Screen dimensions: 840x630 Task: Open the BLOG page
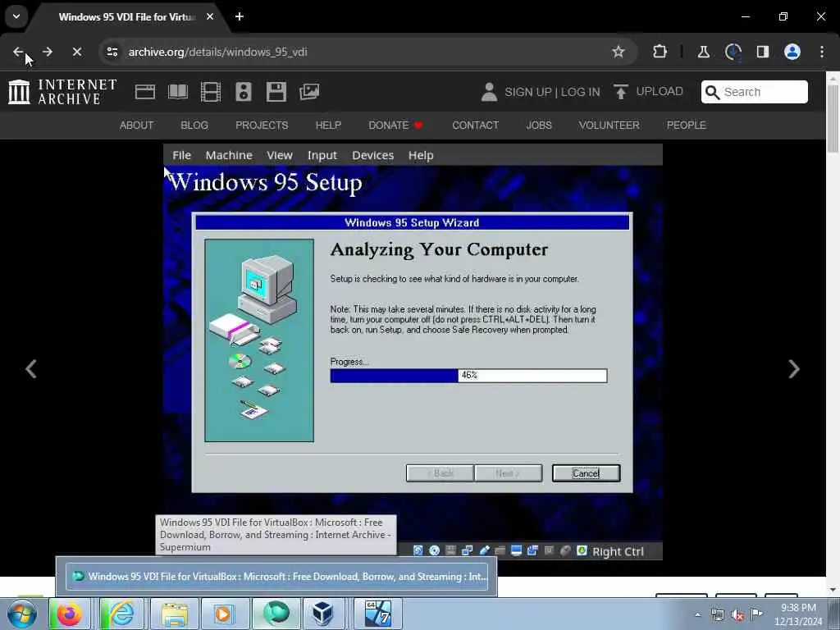coord(194,126)
